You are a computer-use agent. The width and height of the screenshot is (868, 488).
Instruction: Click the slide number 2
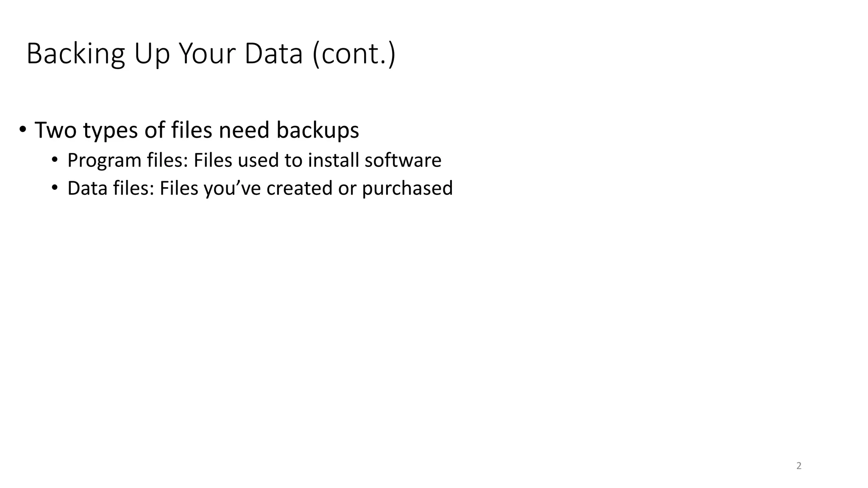tap(799, 466)
